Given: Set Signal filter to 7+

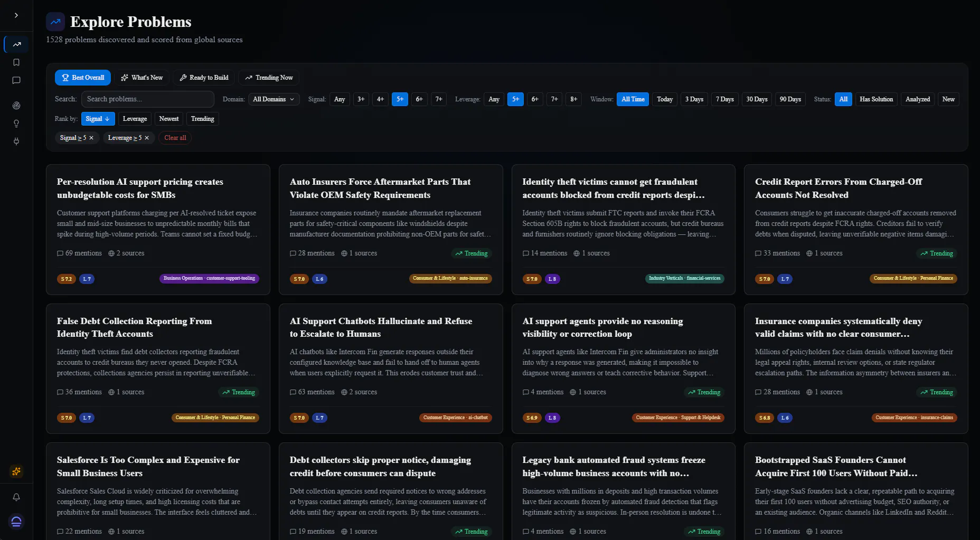Looking at the screenshot, I should point(439,99).
